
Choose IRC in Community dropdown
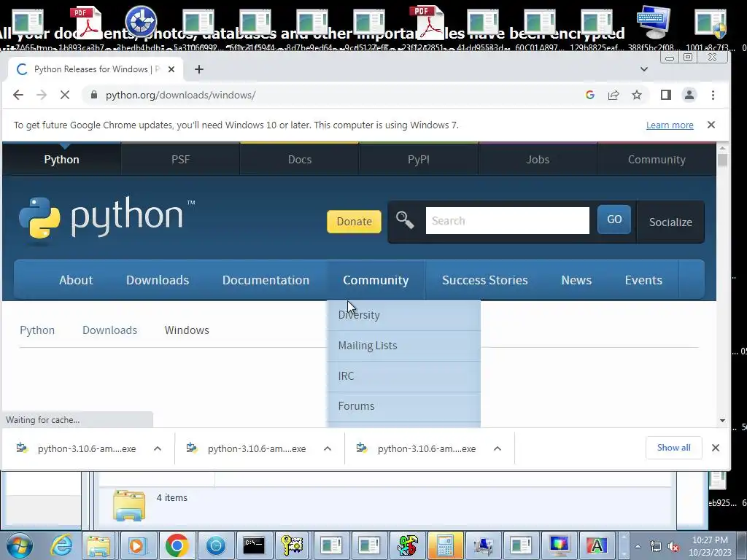point(404,376)
